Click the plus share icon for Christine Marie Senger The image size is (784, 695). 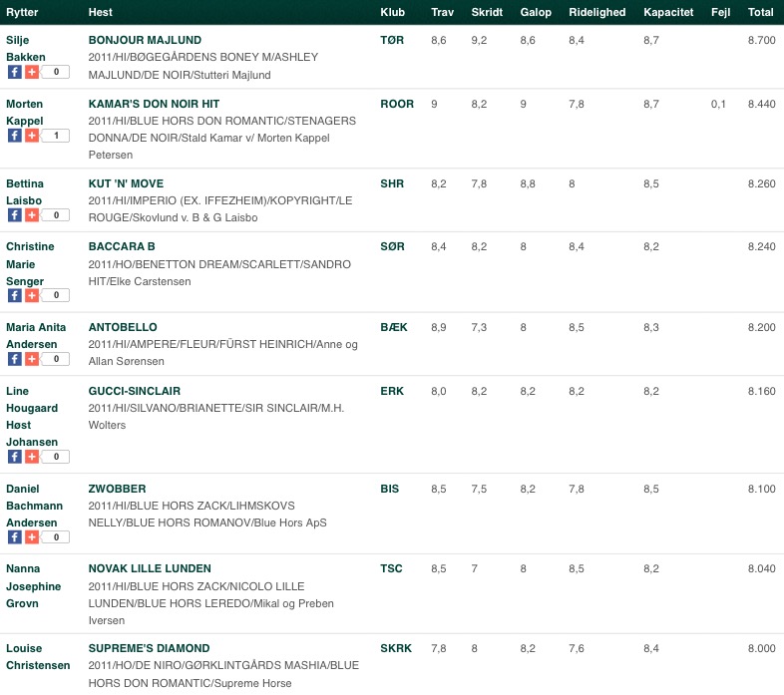32,295
